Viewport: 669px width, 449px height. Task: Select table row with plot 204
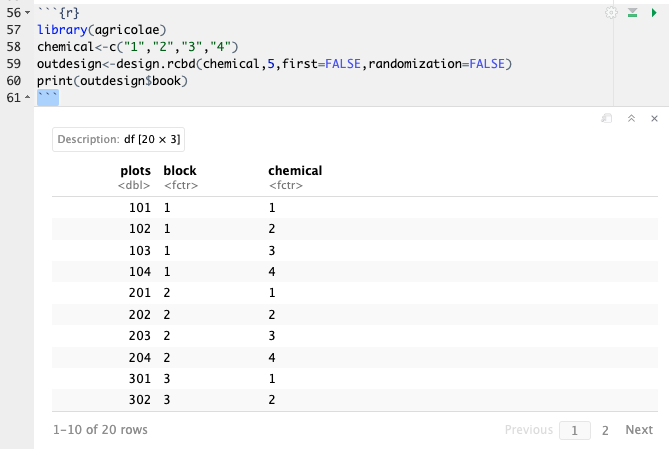pyautogui.click(x=350, y=356)
